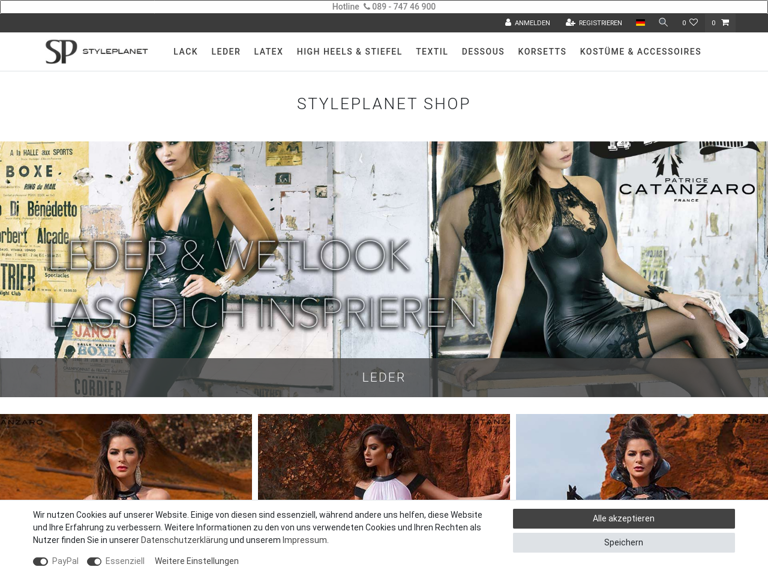Open the Lack menu
The width and height of the screenshot is (768, 576).
coord(185,51)
